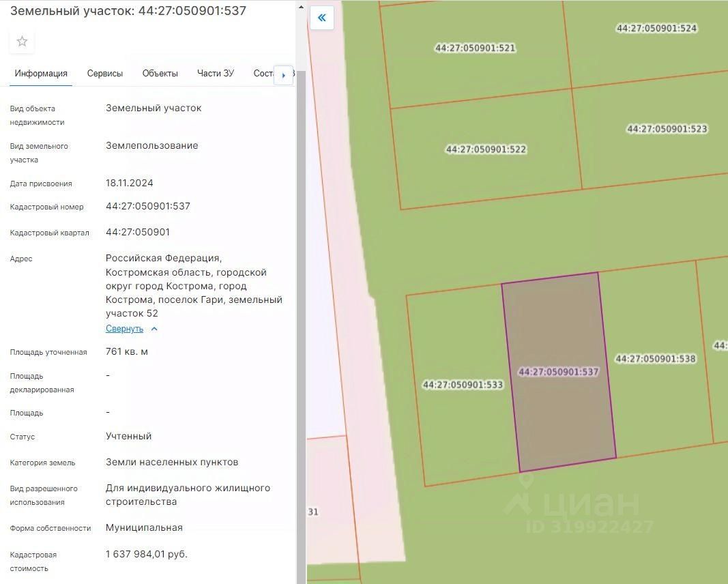Click the label Площадь уточненная
The image size is (728, 584).
tap(48, 352)
